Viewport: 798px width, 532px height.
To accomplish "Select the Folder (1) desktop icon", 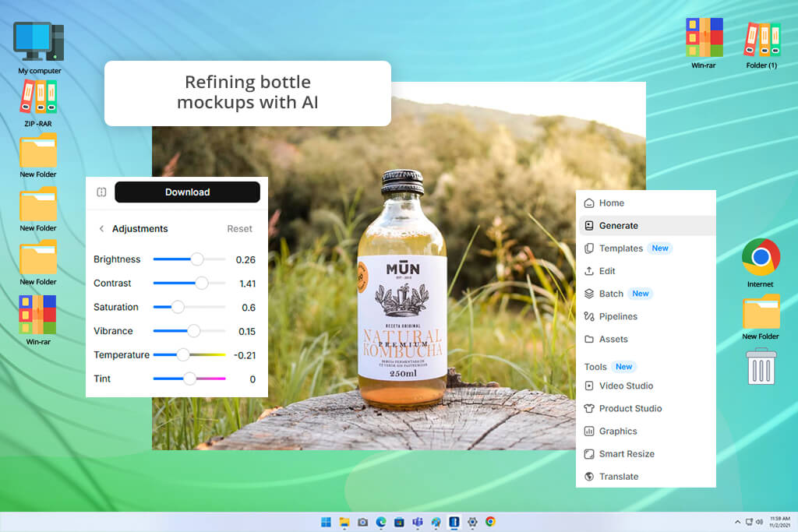I will click(x=761, y=44).
